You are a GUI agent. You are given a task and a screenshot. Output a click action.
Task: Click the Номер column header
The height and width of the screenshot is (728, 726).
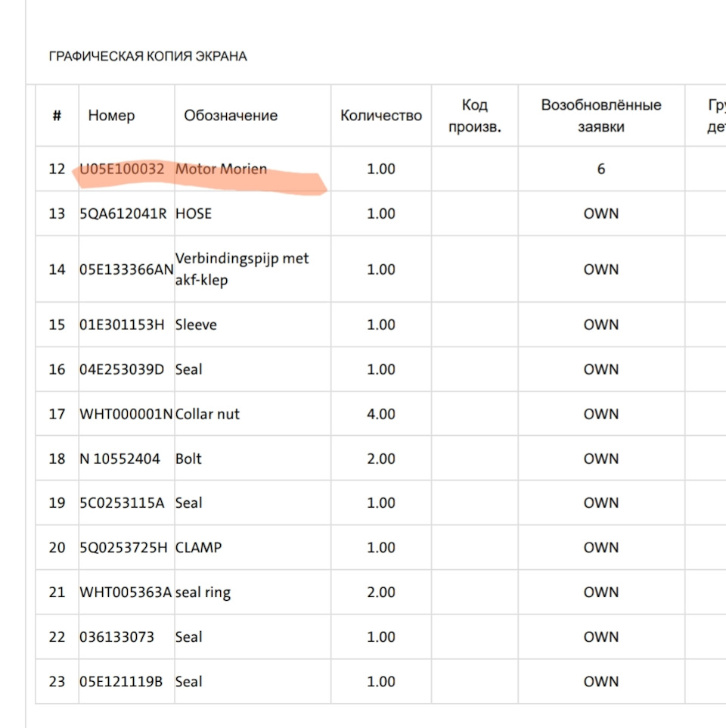pyautogui.click(x=111, y=116)
